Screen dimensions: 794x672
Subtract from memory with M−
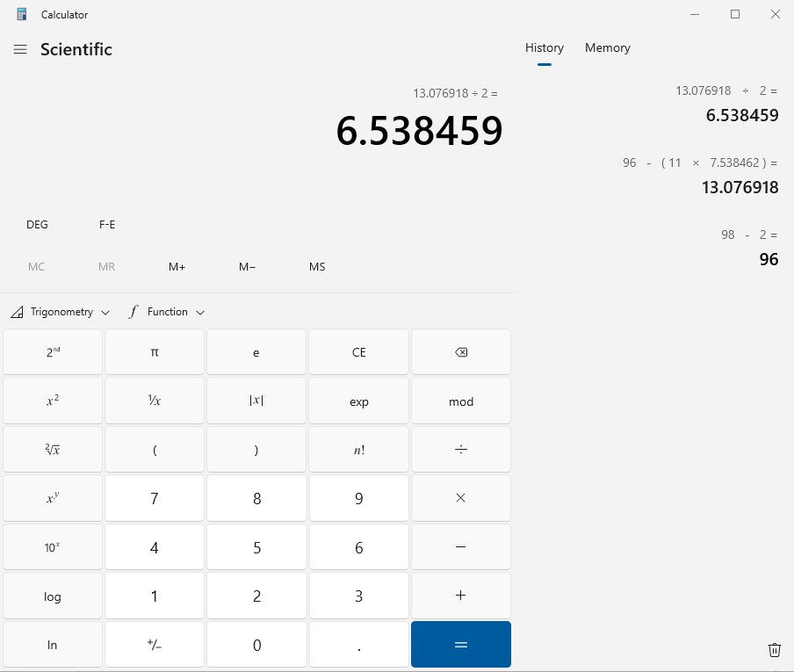pos(247,266)
